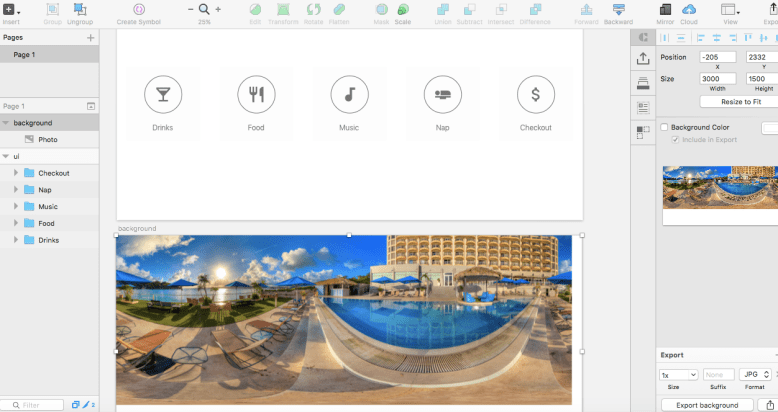Click the Mask tool icon
778x412 pixels.
tap(382, 9)
